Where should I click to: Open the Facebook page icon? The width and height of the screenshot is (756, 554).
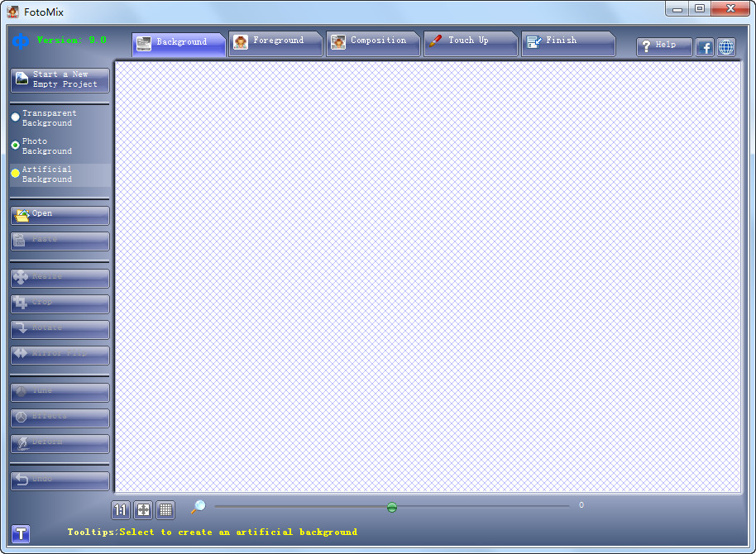[705, 47]
